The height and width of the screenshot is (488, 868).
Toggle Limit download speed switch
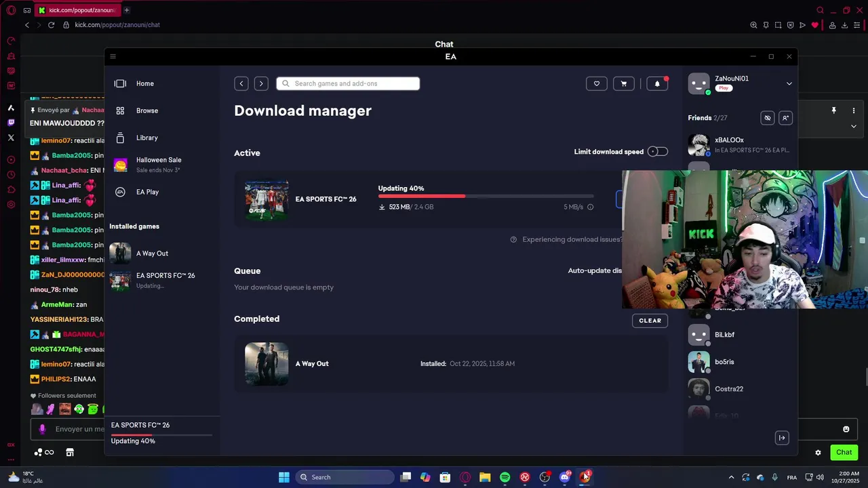pos(658,152)
